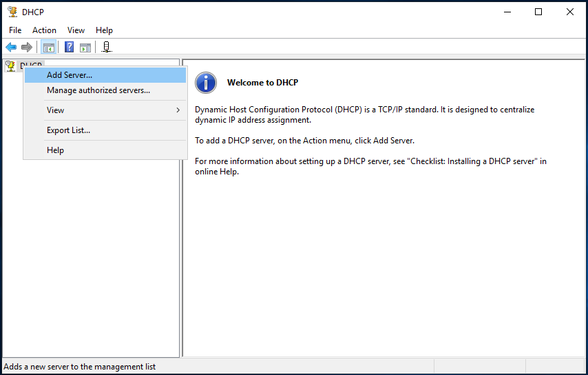Open the File menu

15,30
